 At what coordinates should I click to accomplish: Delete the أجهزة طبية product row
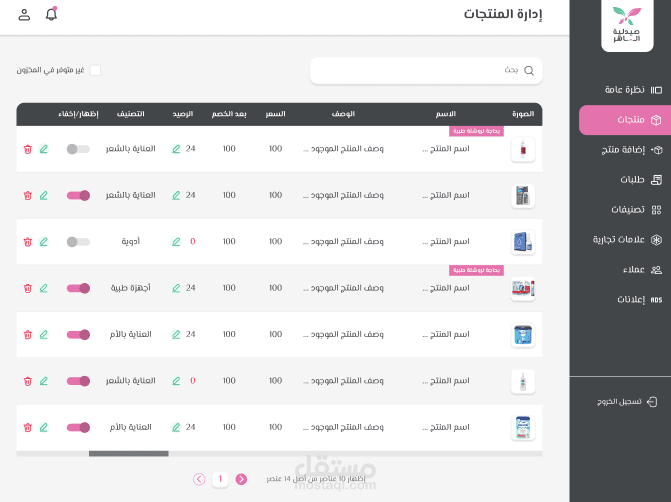click(28, 288)
